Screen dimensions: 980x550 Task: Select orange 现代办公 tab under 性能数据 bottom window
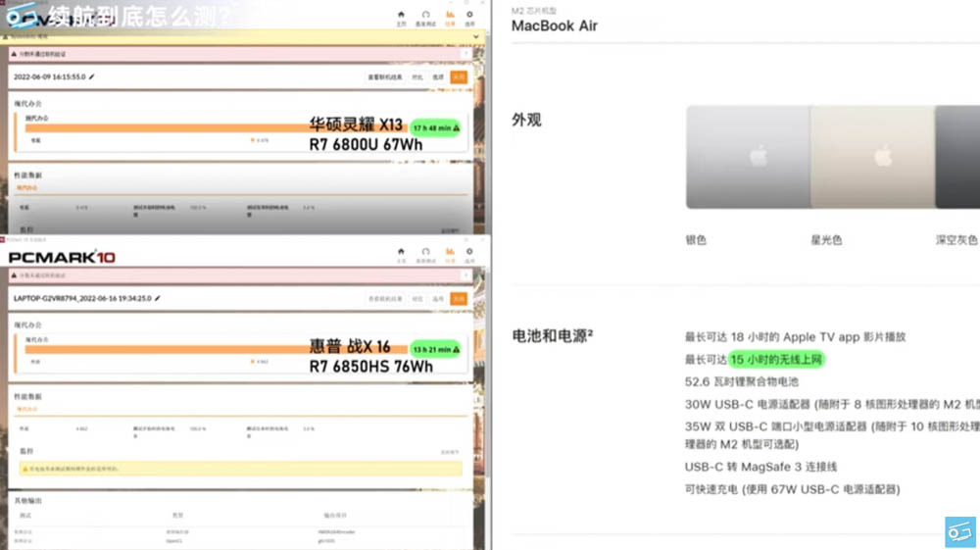26,409
